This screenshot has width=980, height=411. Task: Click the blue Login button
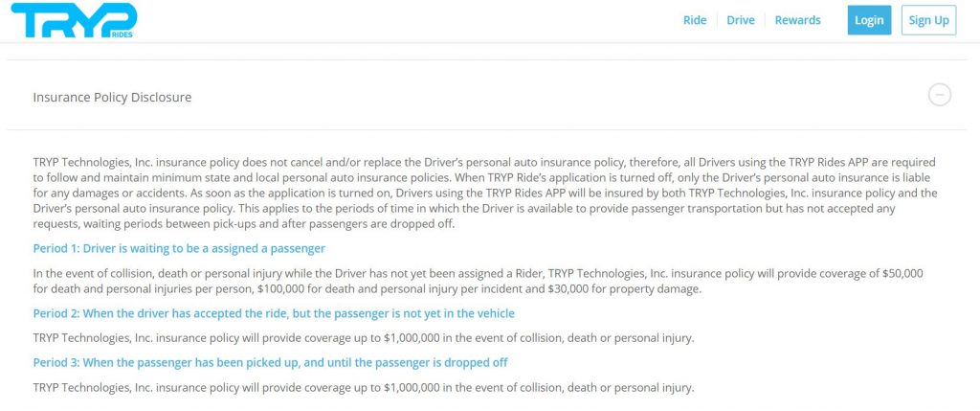tap(869, 20)
